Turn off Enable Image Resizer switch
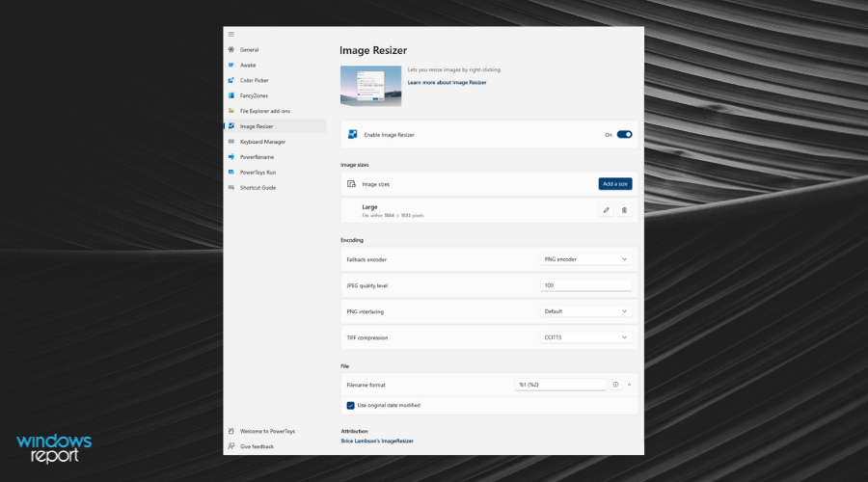 [624, 134]
